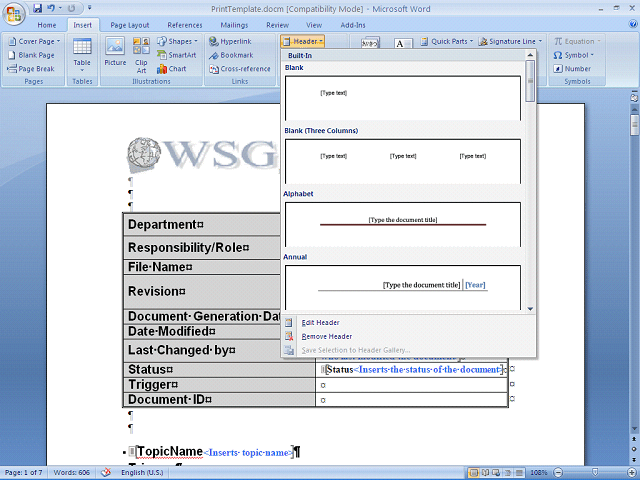Click English (U.S.) language indicator
The image size is (640, 480).
coord(142,472)
